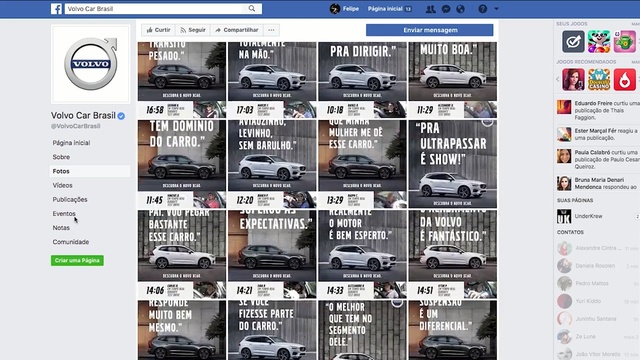
Task: Open photo "O MELHOR QUE TEM NO SEGMENTO DELE"
Action: [362, 330]
